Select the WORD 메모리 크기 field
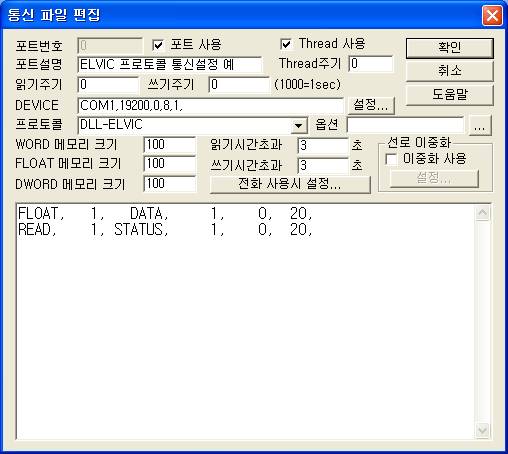Viewport: 508px width, 454px height. [x=170, y=145]
